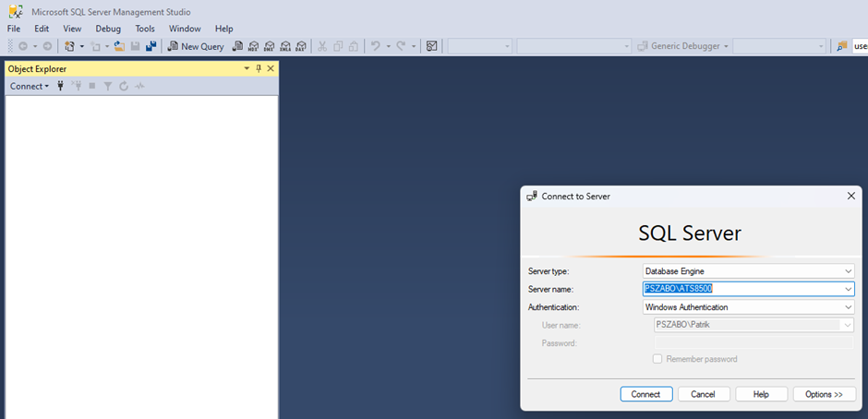
Task: Click the Save All icon
Action: point(151,46)
